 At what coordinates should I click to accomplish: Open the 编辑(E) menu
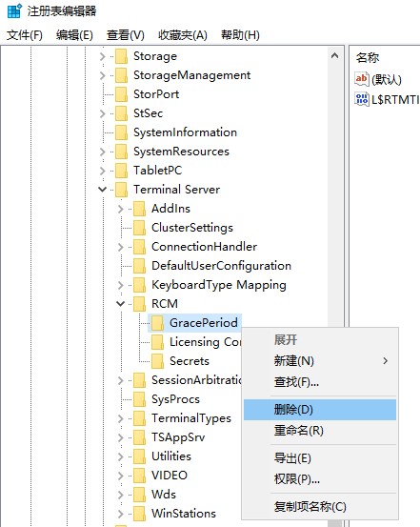(74, 35)
